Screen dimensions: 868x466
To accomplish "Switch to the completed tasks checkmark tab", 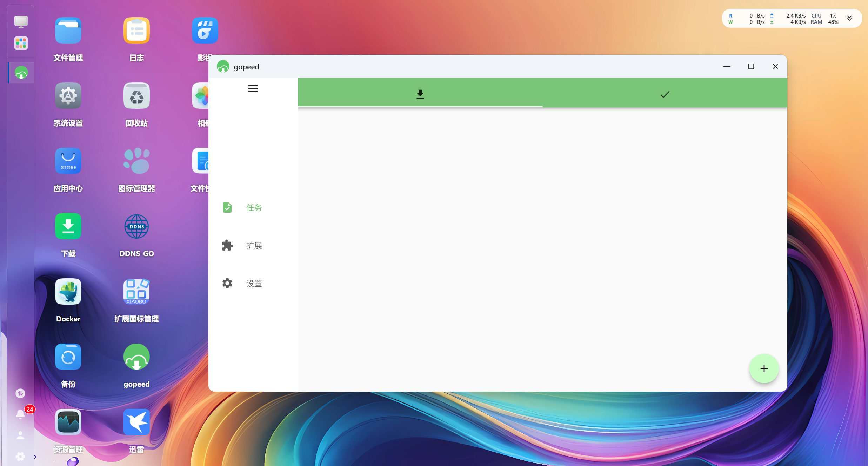I will tap(665, 94).
